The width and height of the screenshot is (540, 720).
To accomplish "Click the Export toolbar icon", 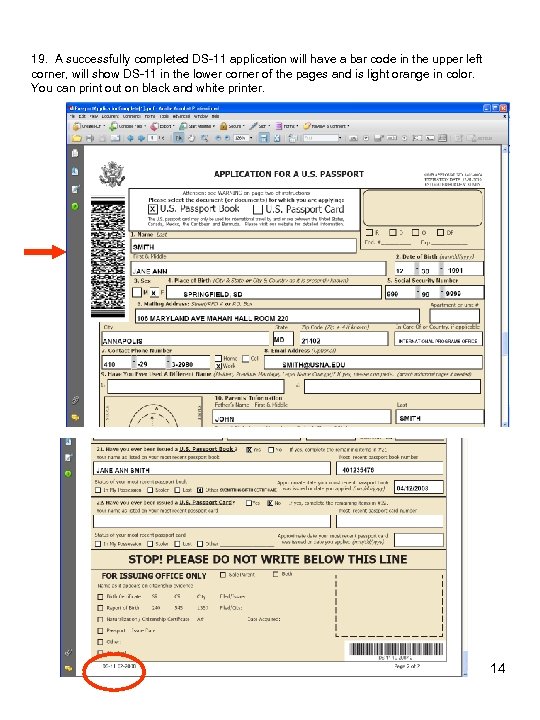I will pos(155,126).
